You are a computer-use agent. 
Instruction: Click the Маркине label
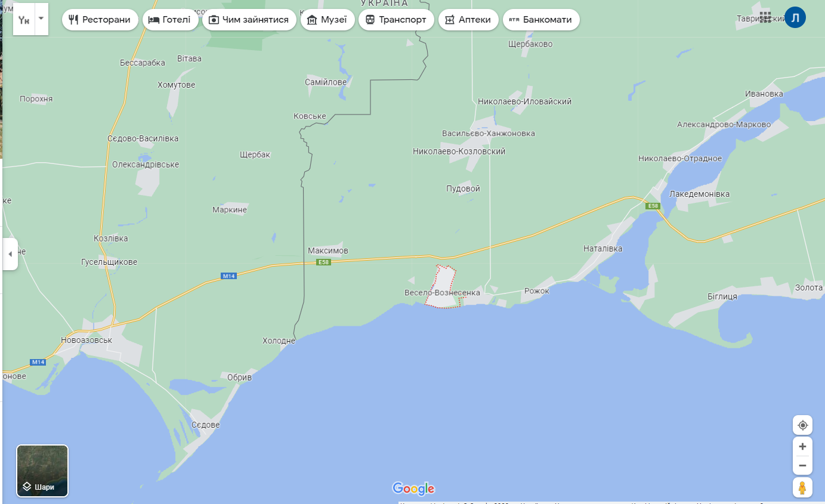coord(230,210)
